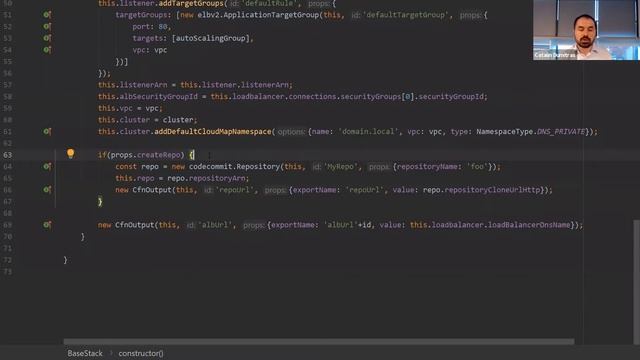Click the 'repositoryArn' property
This screenshot has height=360, width=640.
coord(217,178)
